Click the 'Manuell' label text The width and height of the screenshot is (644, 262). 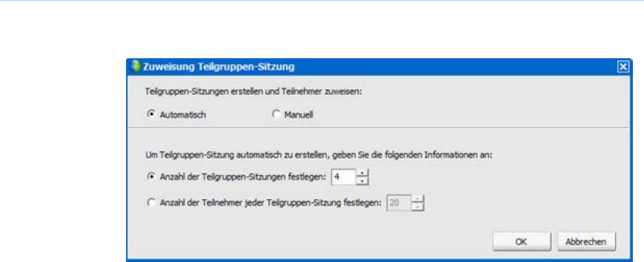pos(298,115)
